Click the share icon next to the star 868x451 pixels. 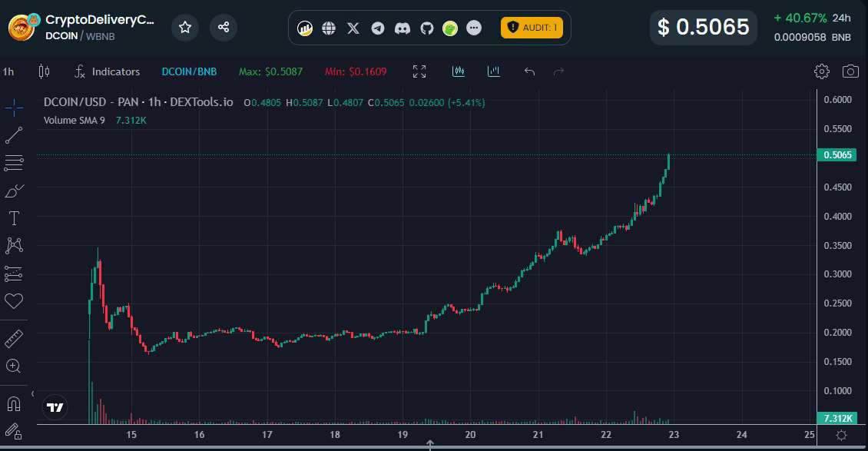pos(224,28)
